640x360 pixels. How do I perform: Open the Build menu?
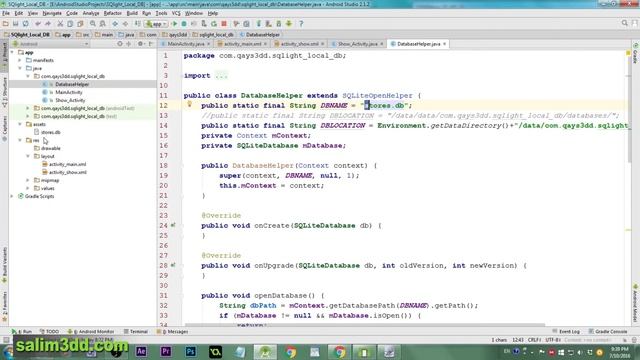(132, 13)
